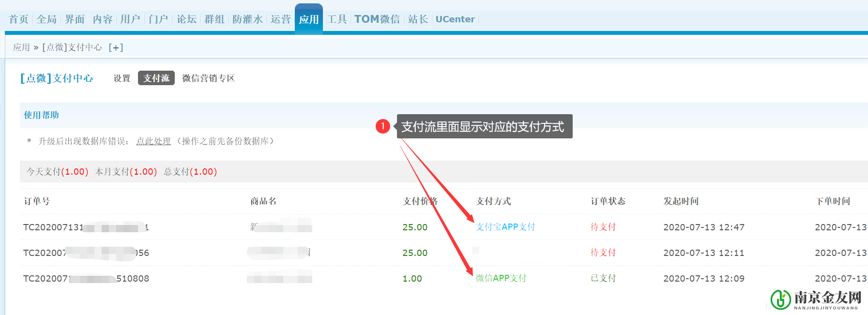The width and height of the screenshot is (868, 315).
Task: Open the 首页 menu item
Action: click(x=19, y=19)
